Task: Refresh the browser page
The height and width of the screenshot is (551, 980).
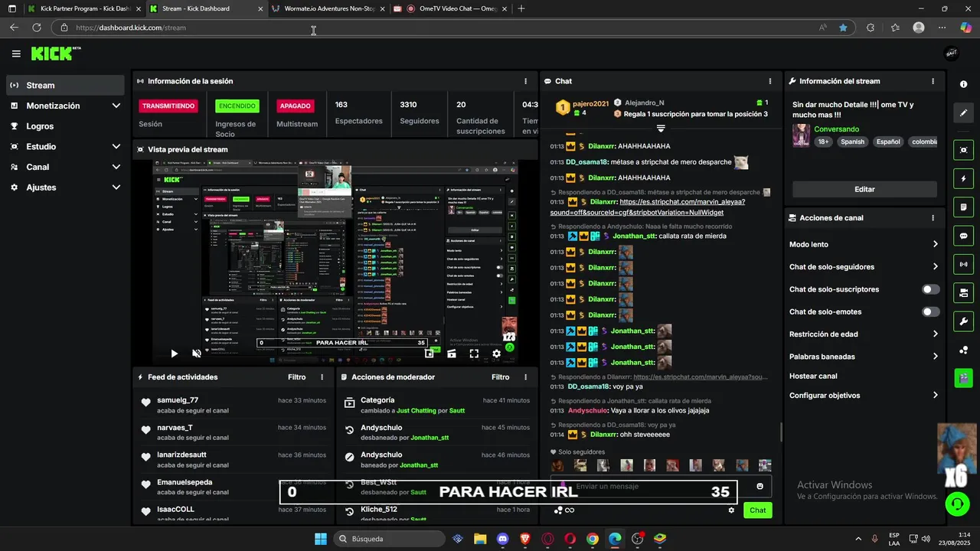Action: (36, 28)
